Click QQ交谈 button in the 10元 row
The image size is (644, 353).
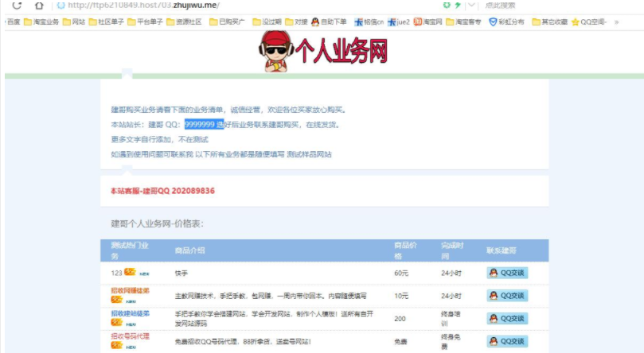click(x=507, y=296)
